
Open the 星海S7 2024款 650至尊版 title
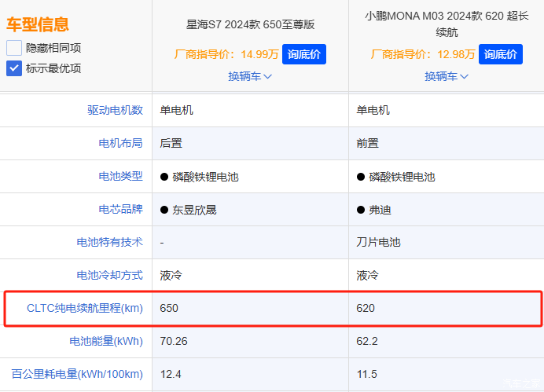[250, 24]
